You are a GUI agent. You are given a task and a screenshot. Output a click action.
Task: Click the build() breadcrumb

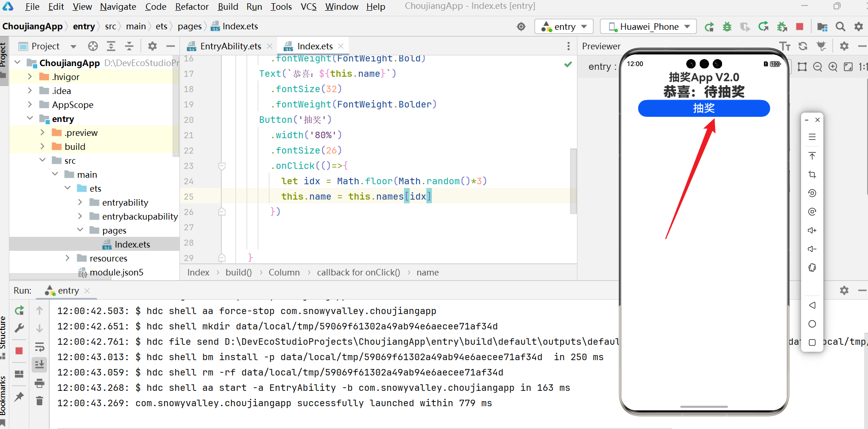(x=239, y=273)
